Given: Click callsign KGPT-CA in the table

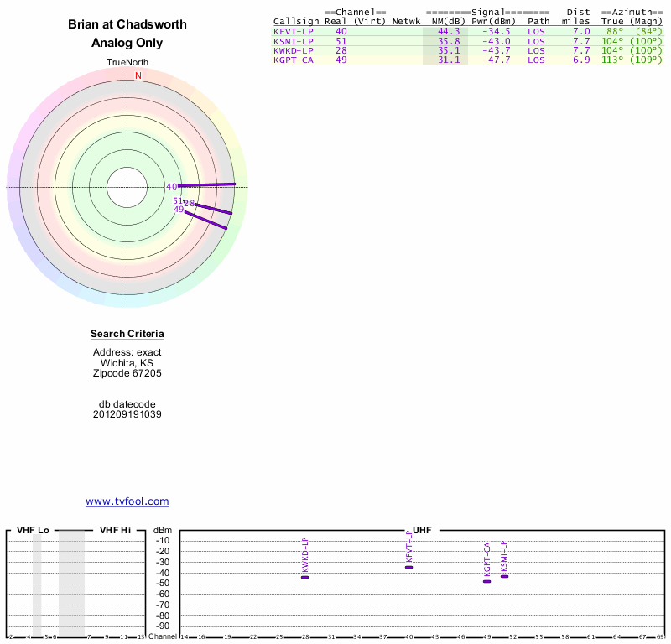Looking at the screenshot, I should click(294, 60).
